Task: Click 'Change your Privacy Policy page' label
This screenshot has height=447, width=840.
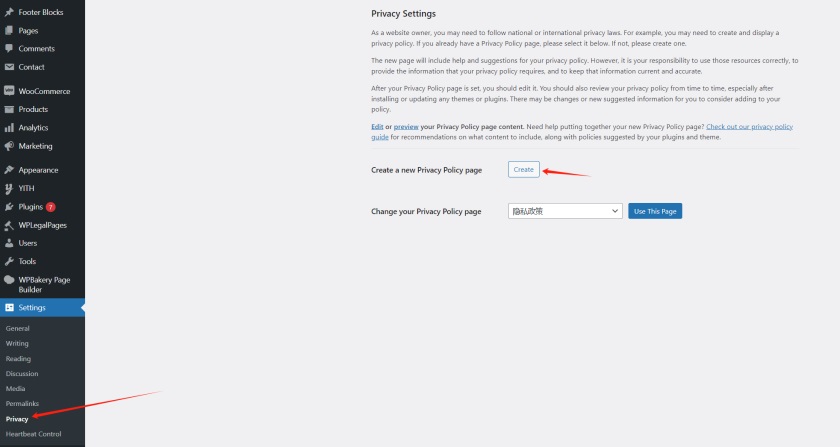Action: [x=426, y=211]
